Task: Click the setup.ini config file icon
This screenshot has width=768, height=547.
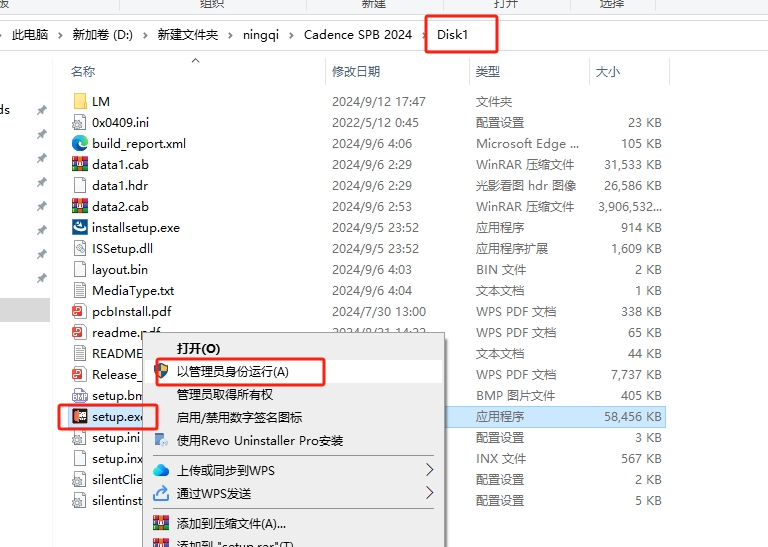Action: click(x=80, y=437)
